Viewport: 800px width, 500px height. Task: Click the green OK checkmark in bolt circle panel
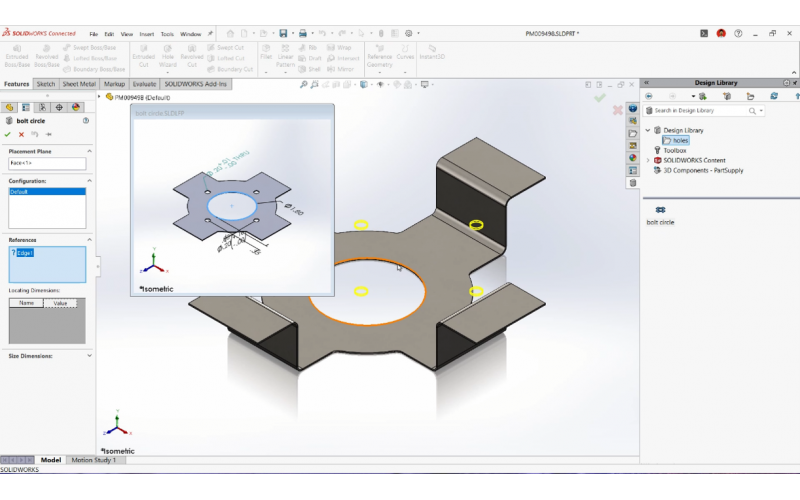pos(7,135)
